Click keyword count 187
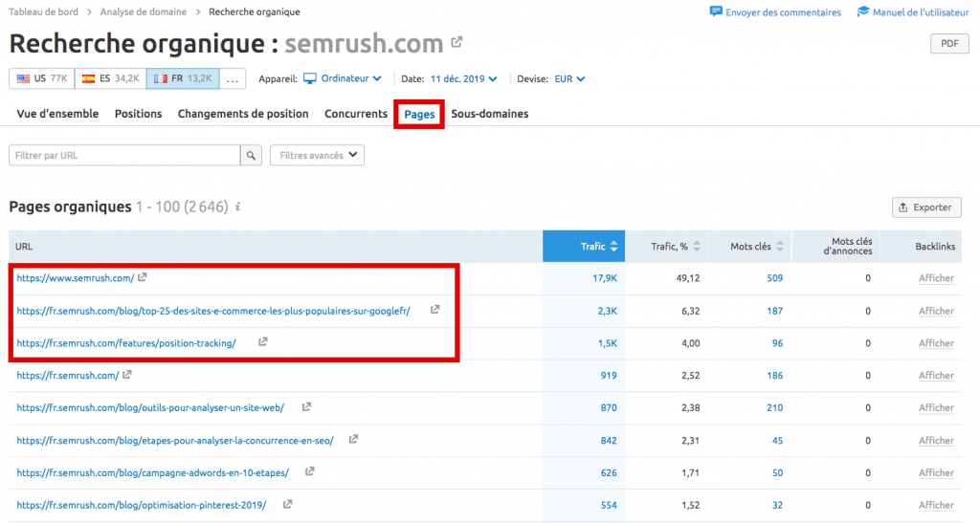The image size is (980, 523). pos(774,310)
